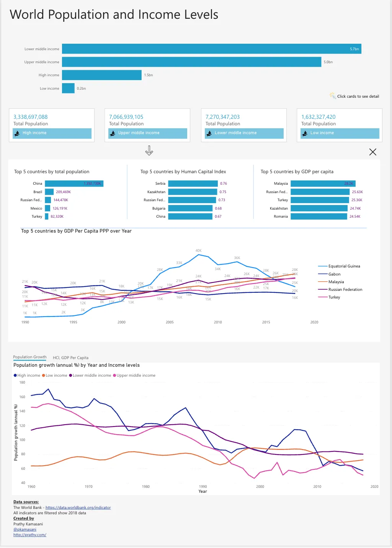Select the Upper middle income card button
392x548 pixels.
click(148, 133)
